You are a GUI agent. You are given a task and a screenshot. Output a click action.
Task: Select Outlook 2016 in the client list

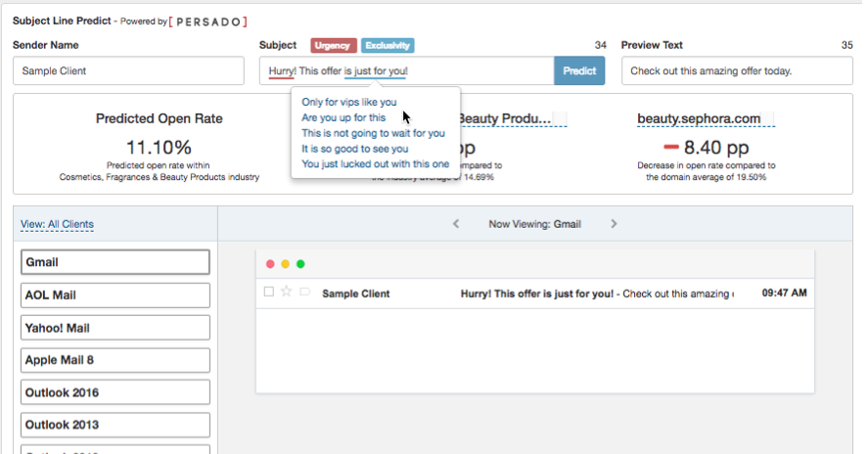click(115, 392)
